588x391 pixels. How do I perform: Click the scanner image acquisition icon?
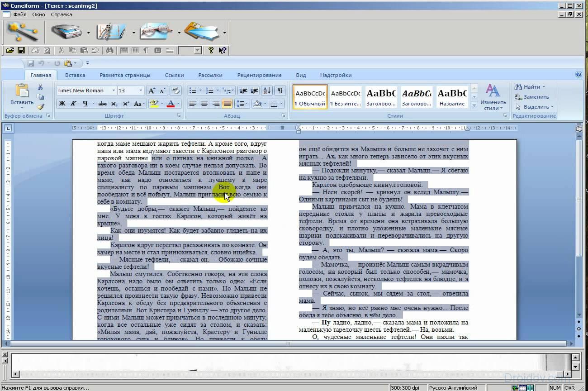tap(66, 32)
